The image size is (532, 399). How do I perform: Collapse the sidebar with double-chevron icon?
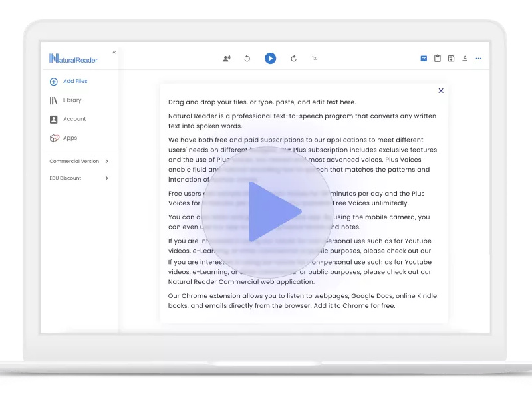click(114, 52)
